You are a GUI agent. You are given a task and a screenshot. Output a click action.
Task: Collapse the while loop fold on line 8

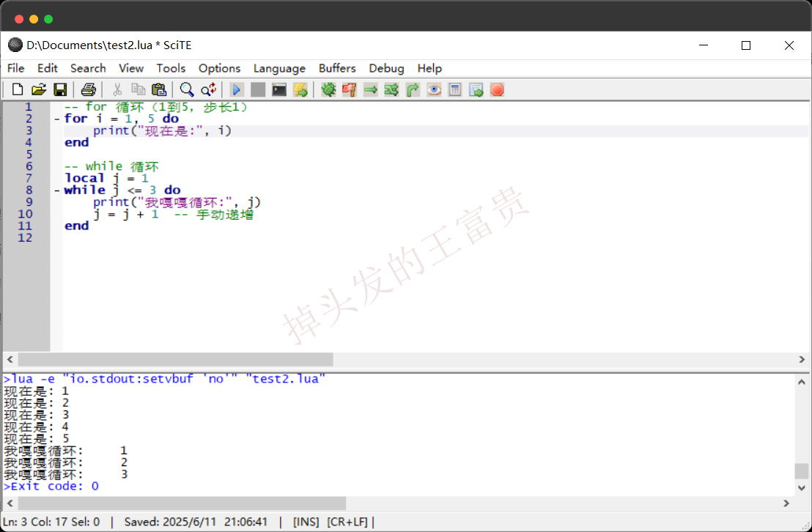tap(57, 190)
